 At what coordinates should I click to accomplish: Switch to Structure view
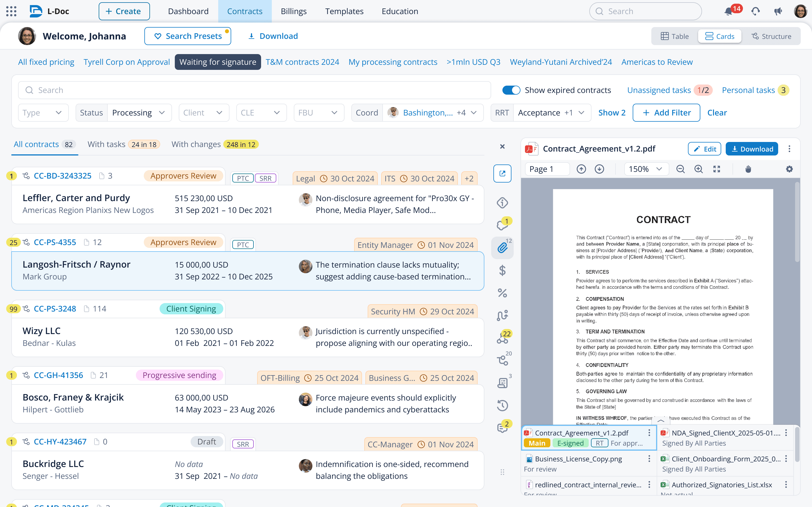point(771,36)
